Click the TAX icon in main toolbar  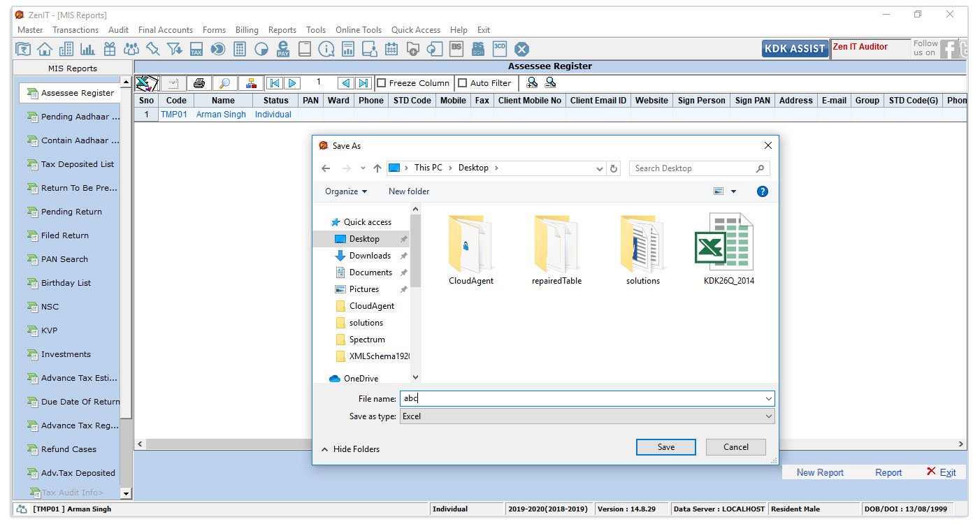[196, 49]
